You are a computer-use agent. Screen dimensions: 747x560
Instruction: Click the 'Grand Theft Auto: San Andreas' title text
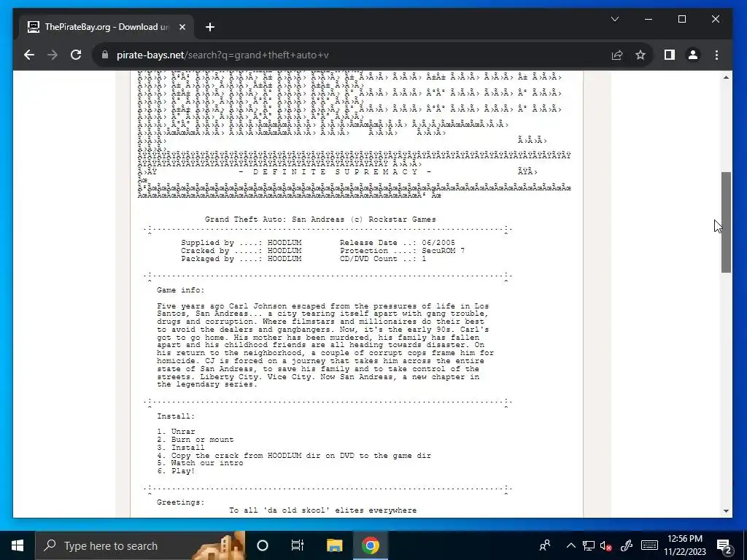[320, 219]
